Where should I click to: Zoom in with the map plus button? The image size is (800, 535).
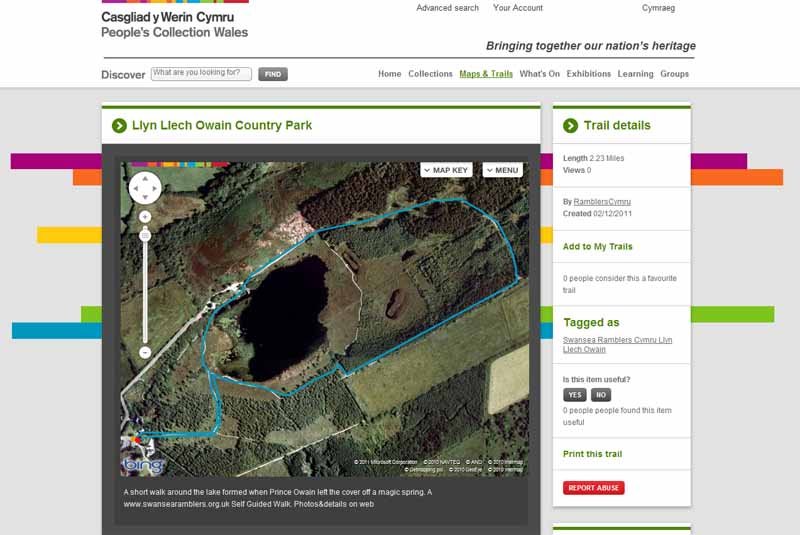[x=145, y=216]
